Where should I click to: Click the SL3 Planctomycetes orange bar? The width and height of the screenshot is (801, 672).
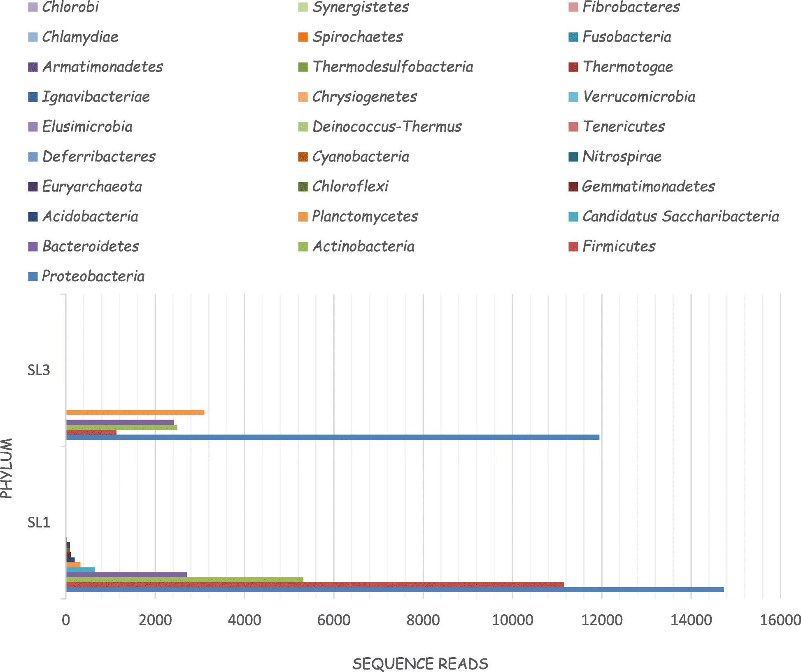[135, 413]
